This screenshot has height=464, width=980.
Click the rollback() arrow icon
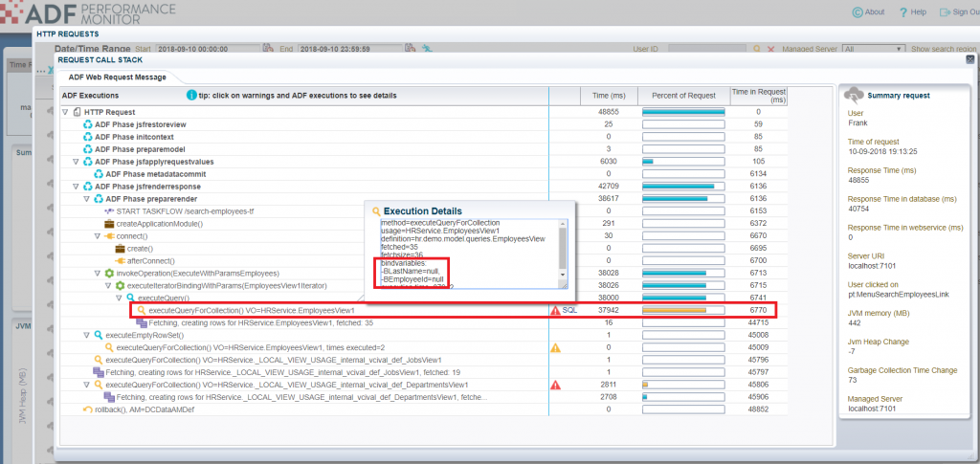(x=87, y=409)
